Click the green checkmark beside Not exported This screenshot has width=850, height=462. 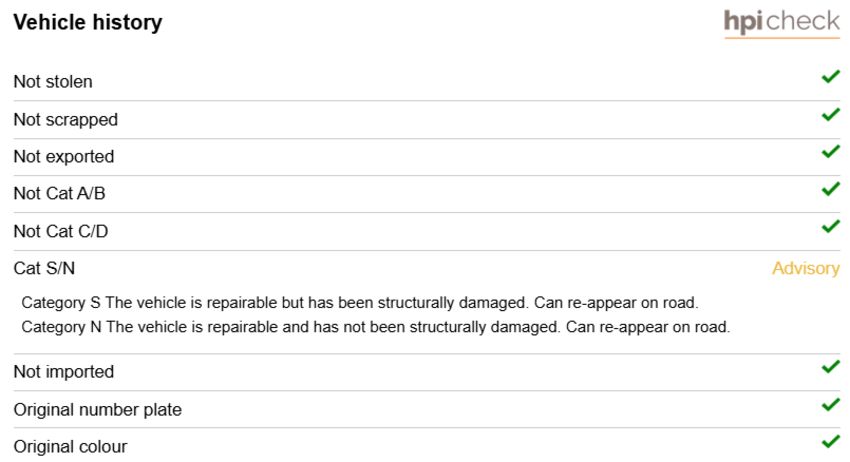tap(830, 152)
